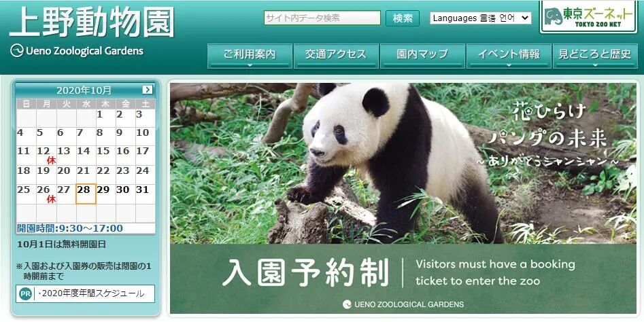Open the Languages dropdown selector
Image resolution: width=644 pixels, height=322 pixels.
(x=481, y=18)
